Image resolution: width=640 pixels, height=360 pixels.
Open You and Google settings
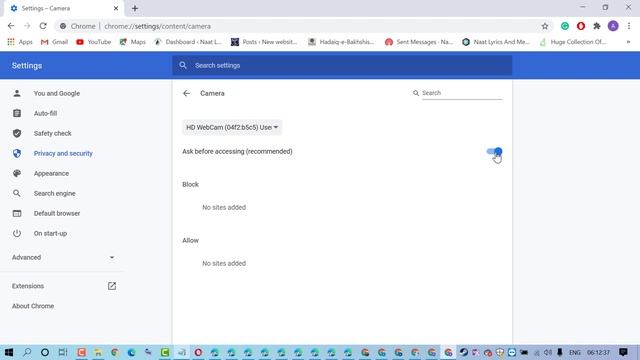[x=57, y=93]
